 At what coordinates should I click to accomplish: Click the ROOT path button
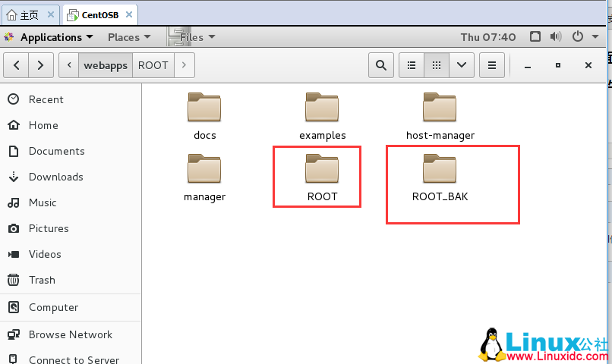pos(153,65)
